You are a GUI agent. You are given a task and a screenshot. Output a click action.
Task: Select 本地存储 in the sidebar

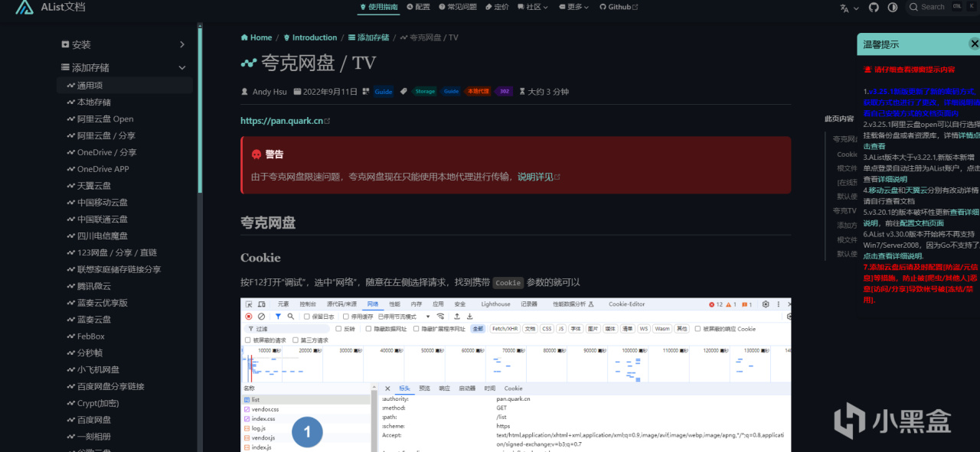coord(124,102)
